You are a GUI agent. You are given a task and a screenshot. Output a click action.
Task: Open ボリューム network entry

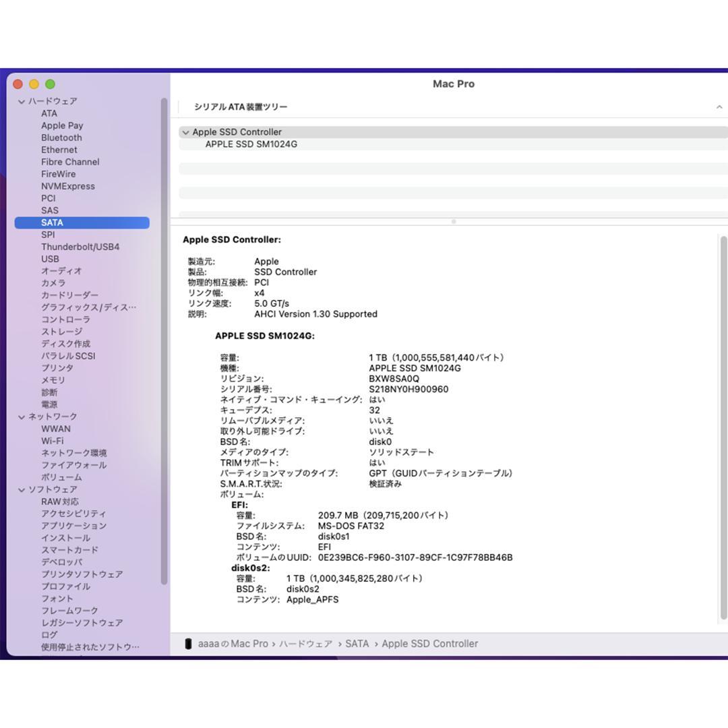pyautogui.click(x=61, y=477)
